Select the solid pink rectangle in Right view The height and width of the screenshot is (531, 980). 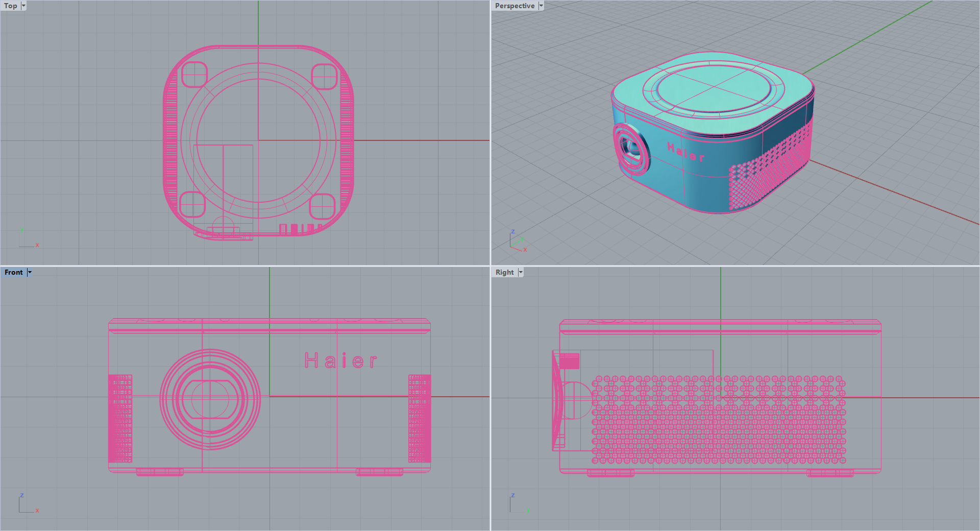pos(569,361)
